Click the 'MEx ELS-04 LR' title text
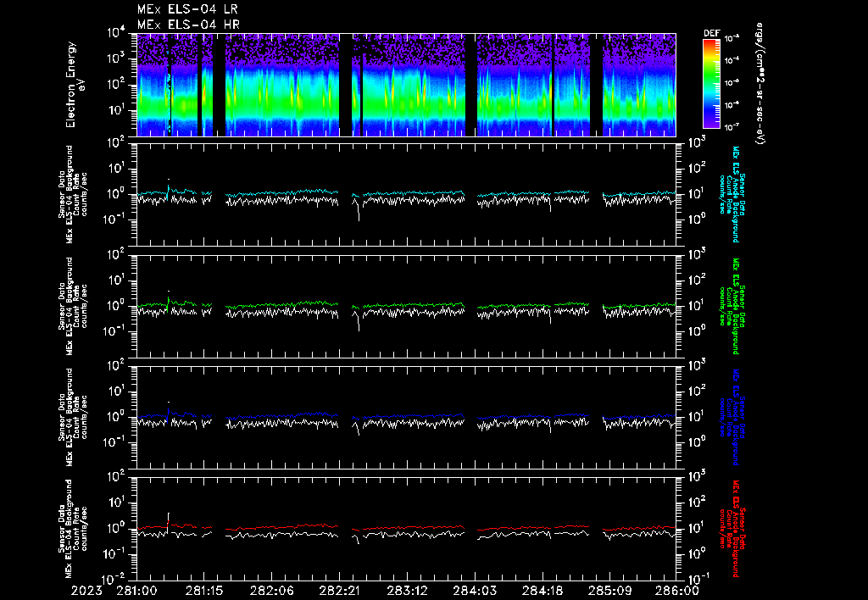 coord(187,9)
